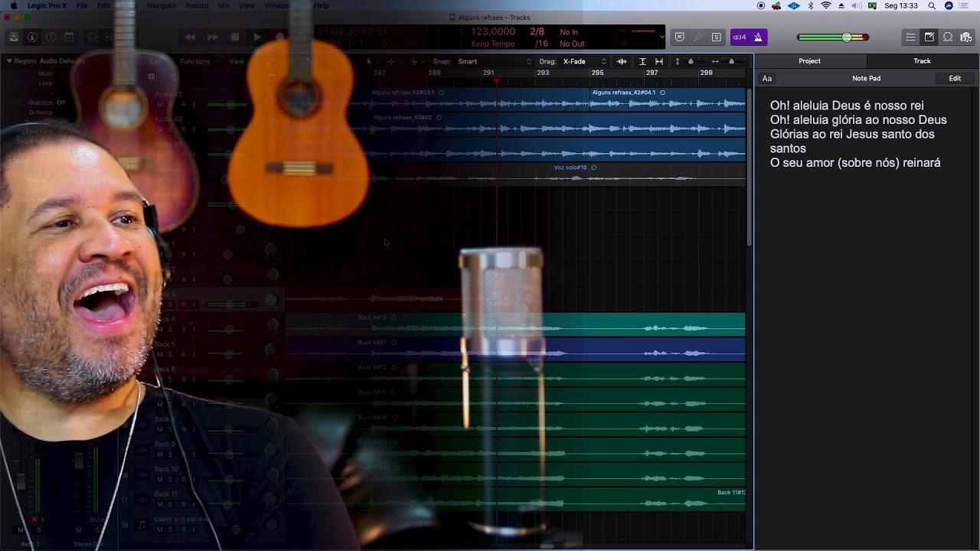This screenshot has width=980, height=551.
Task: Adjust the horizontal zoom slider
Action: [733, 61]
